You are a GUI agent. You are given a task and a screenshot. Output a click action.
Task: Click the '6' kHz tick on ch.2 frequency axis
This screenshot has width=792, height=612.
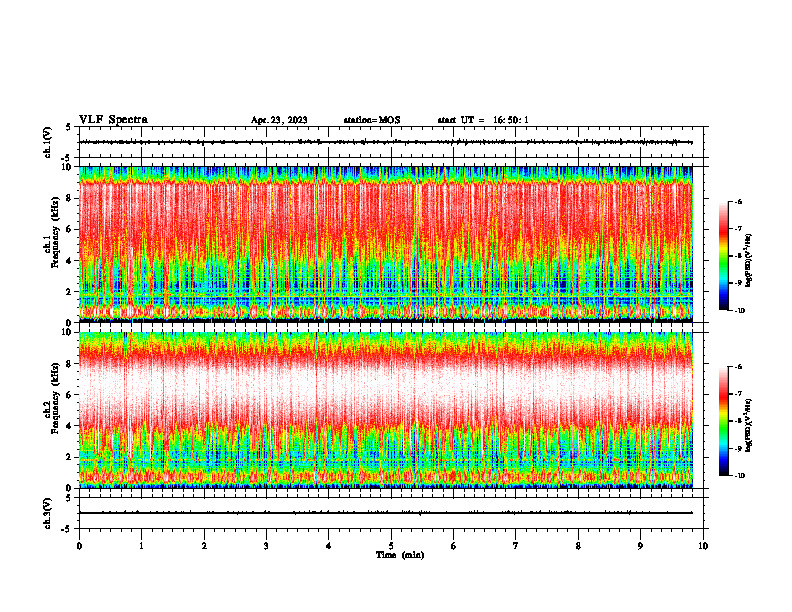[69, 395]
